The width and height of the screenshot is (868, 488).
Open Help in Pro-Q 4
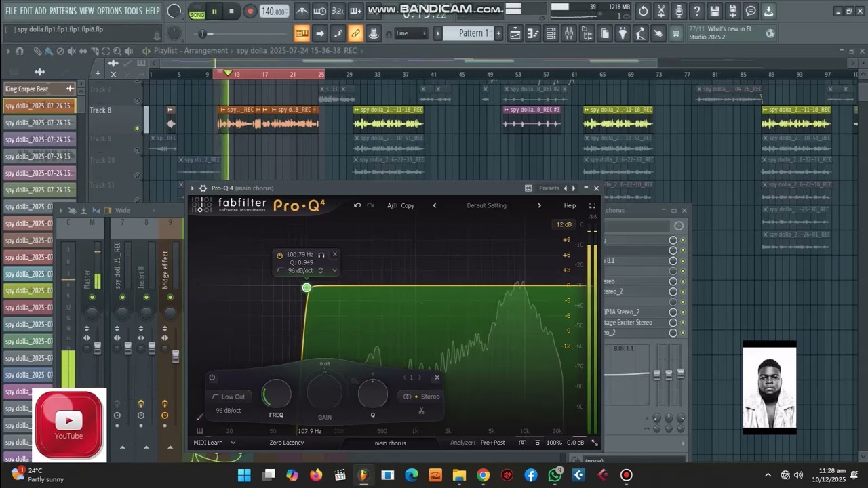pyautogui.click(x=570, y=205)
